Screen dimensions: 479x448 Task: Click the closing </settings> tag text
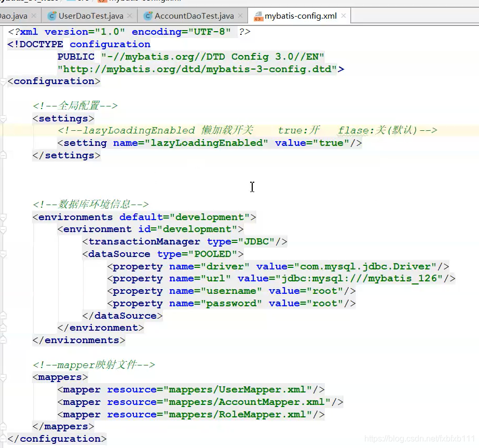pyautogui.click(x=66, y=156)
